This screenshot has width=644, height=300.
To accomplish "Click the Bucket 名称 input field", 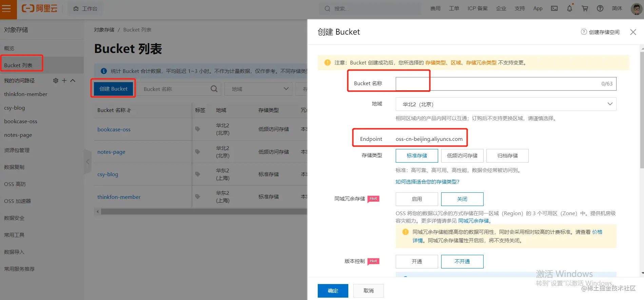I will click(x=506, y=84).
